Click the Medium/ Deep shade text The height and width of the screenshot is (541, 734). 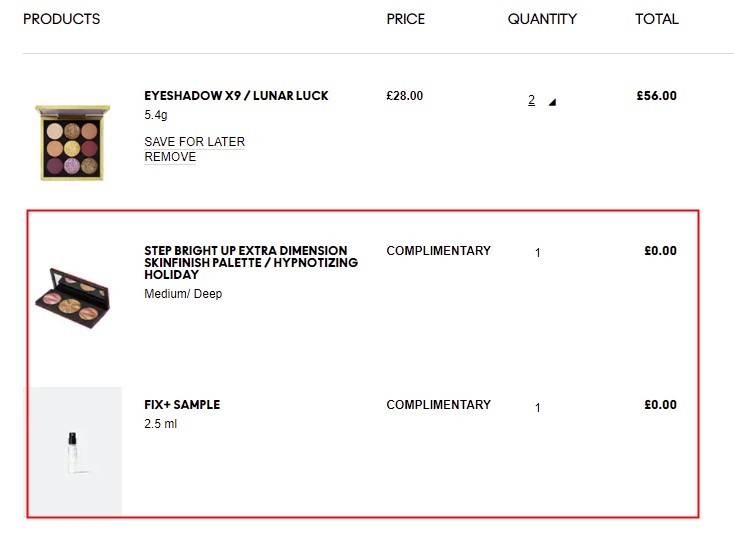tap(183, 294)
